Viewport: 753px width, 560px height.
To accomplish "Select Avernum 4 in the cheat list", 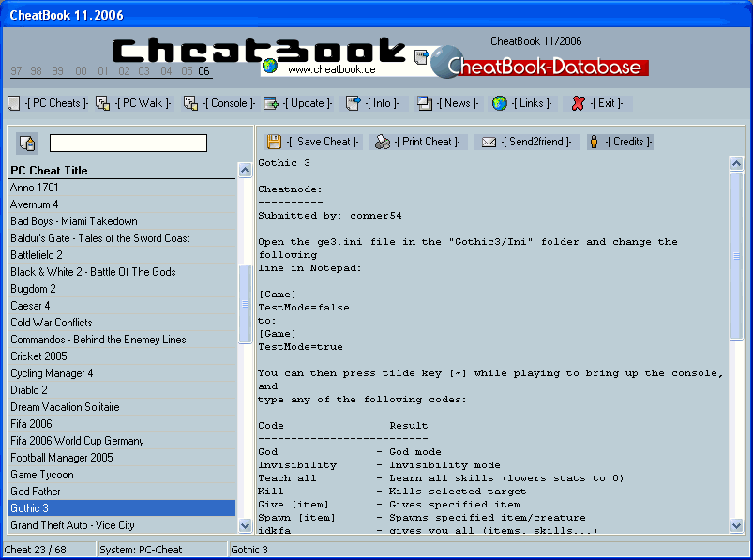I will click(x=122, y=204).
